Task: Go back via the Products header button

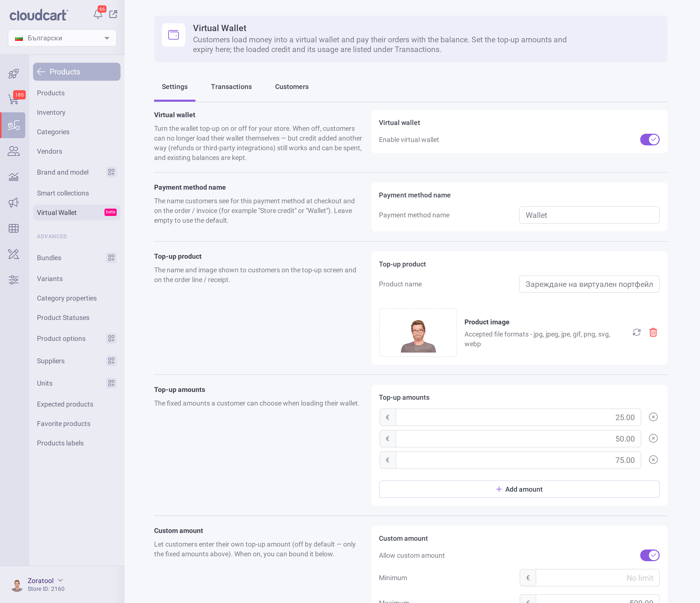Action: [77, 72]
